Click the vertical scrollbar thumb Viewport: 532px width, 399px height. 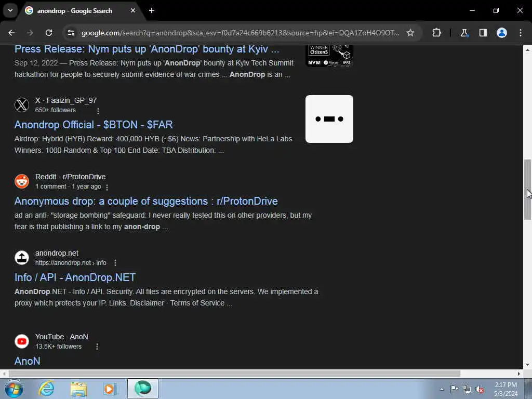[x=527, y=190]
